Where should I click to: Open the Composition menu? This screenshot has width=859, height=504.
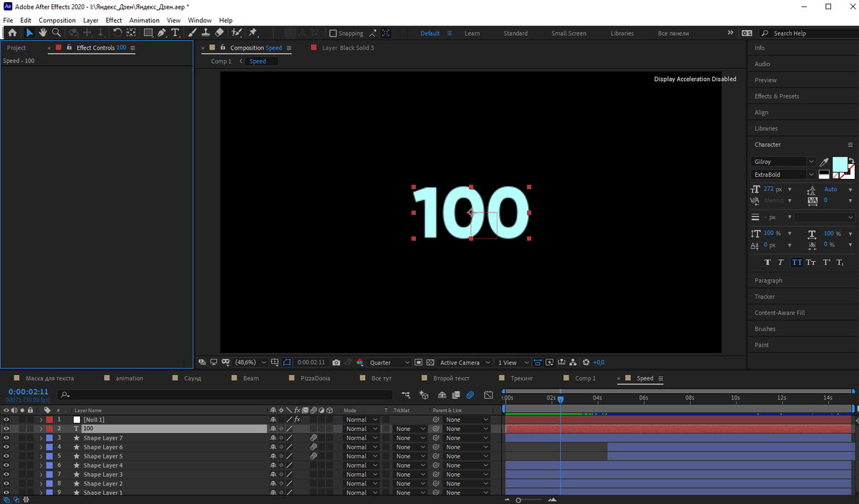click(x=57, y=20)
